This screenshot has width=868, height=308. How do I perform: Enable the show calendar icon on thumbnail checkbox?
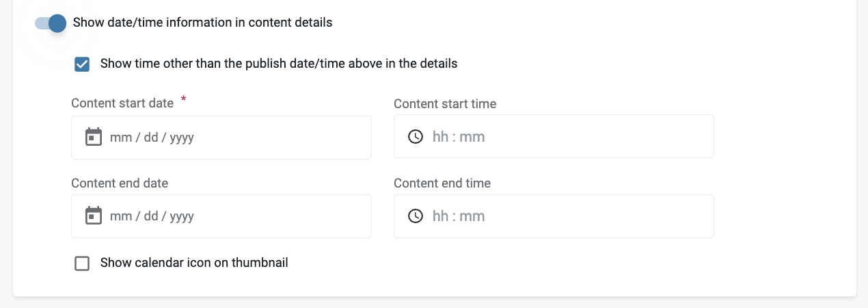point(82,264)
